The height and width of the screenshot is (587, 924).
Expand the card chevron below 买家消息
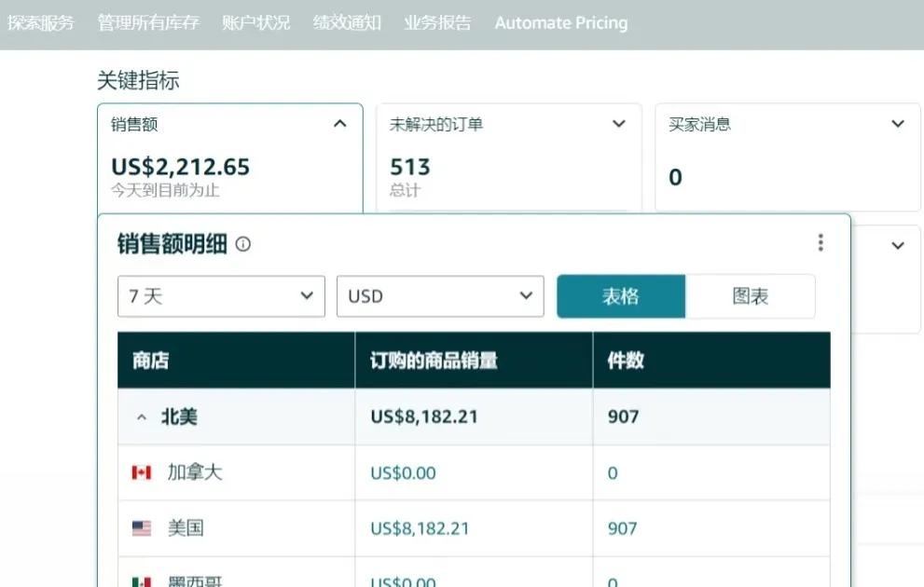point(898,246)
